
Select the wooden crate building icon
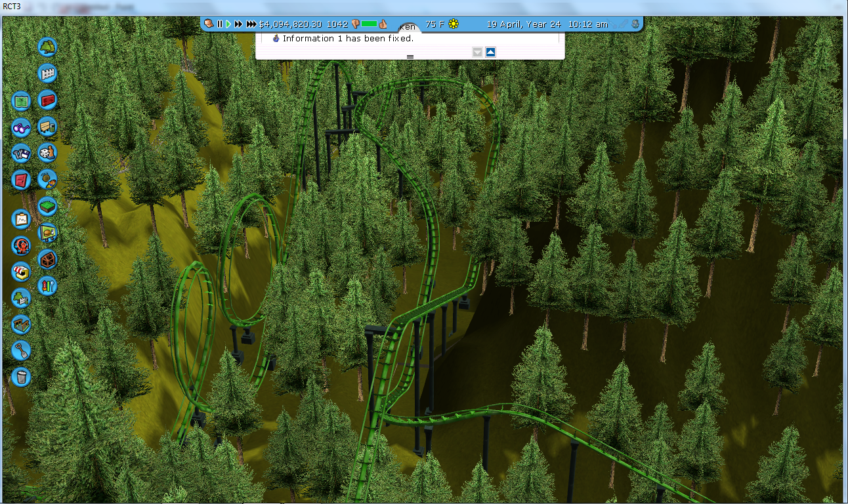(x=47, y=259)
